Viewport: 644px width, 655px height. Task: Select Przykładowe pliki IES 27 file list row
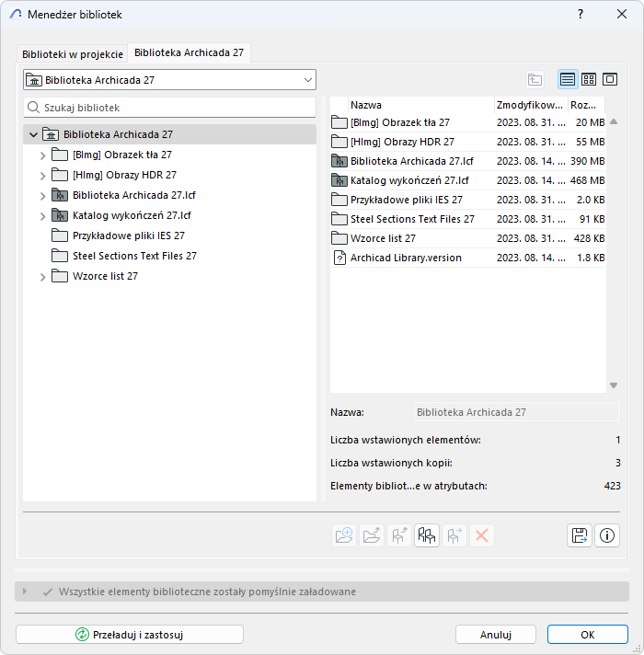467,200
